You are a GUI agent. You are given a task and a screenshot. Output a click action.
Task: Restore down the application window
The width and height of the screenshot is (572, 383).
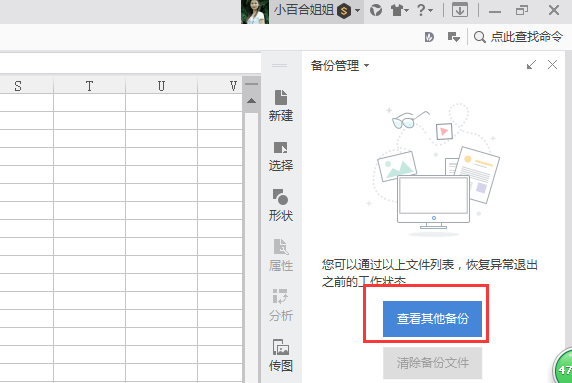[x=522, y=11]
